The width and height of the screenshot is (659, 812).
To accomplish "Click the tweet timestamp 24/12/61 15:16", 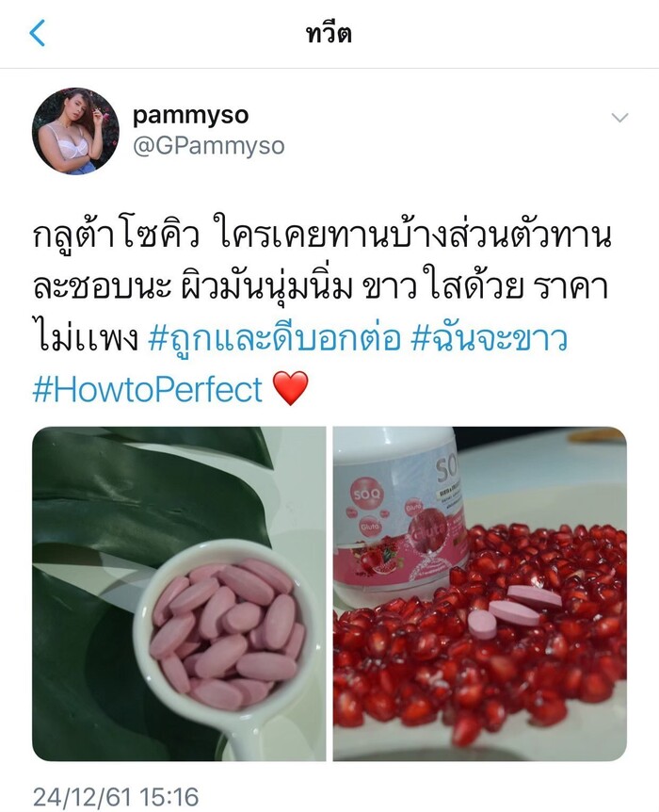I will 116,797.
